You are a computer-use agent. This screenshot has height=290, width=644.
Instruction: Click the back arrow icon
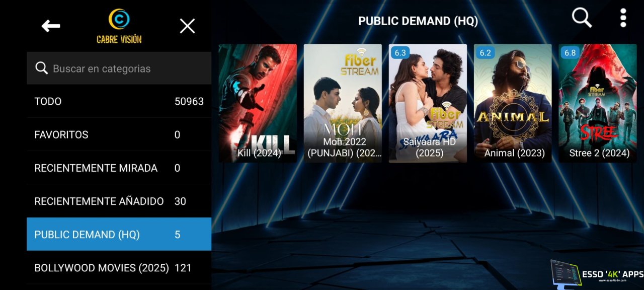pos(51,26)
